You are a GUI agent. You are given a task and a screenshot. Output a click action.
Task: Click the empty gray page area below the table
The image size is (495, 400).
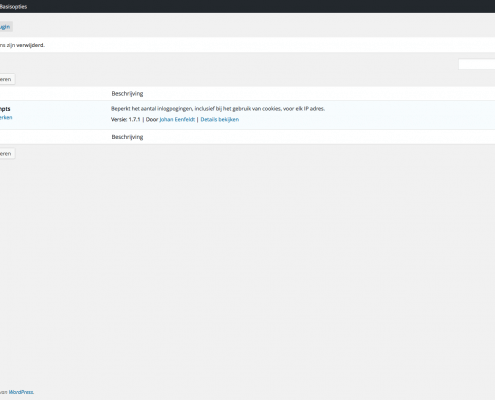tap(247, 267)
